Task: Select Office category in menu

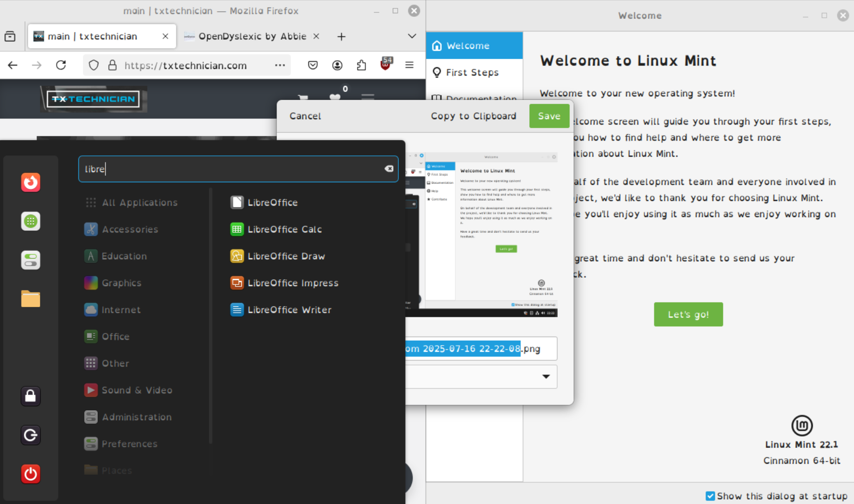Action: (107, 337)
